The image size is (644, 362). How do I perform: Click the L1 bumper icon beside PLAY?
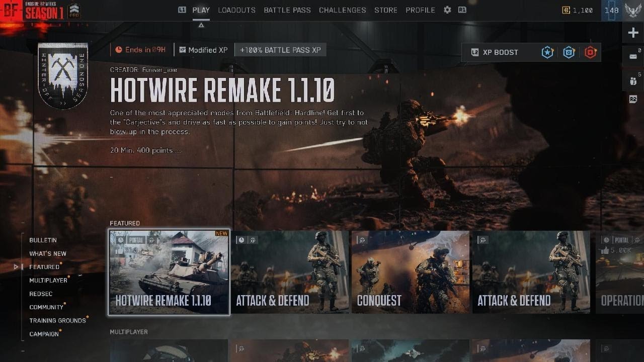click(x=182, y=10)
